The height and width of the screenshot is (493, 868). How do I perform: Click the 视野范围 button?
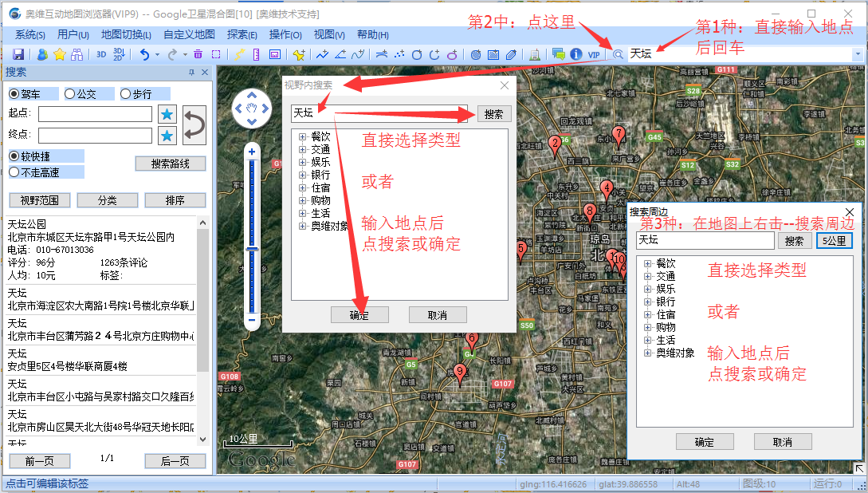tap(39, 200)
